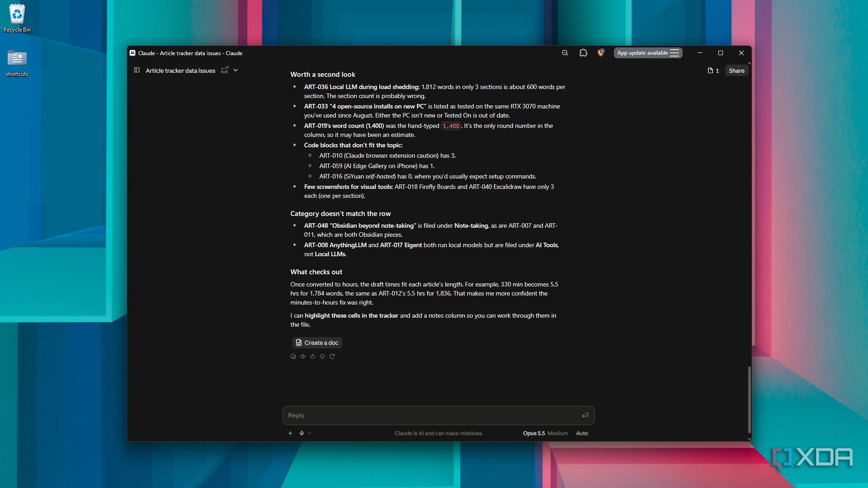Click the plus attach icon below reply

pyautogui.click(x=290, y=433)
